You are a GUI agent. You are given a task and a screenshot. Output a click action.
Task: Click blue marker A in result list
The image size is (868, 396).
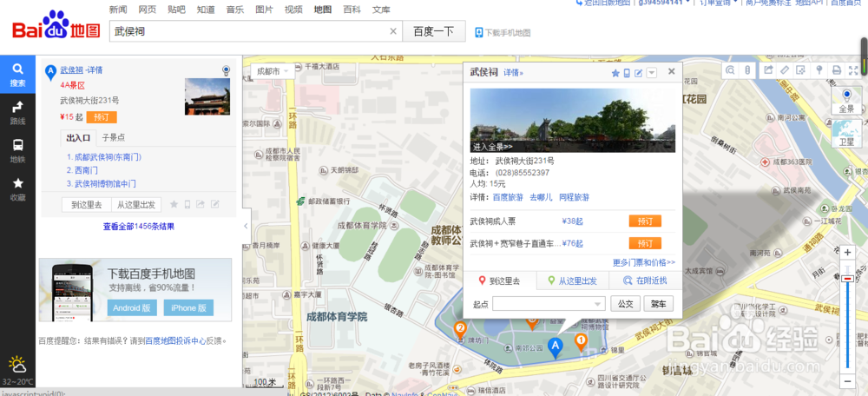51,71
